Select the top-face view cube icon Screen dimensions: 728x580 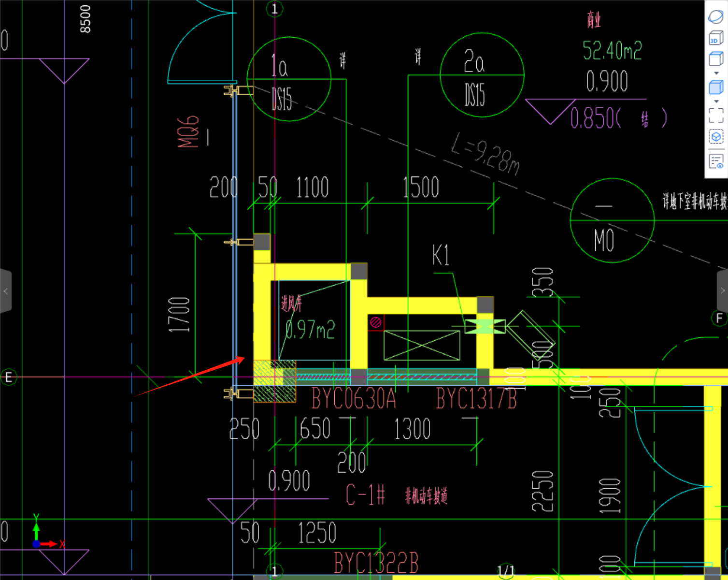tap(716, 59)
